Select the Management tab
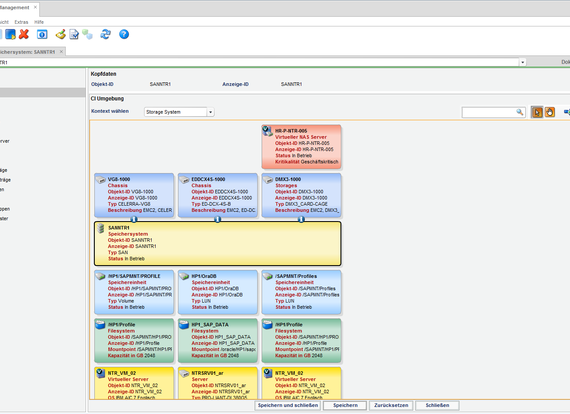Image resolution: width=570 pixels, height=414 pixels. [x=15, y=8]
